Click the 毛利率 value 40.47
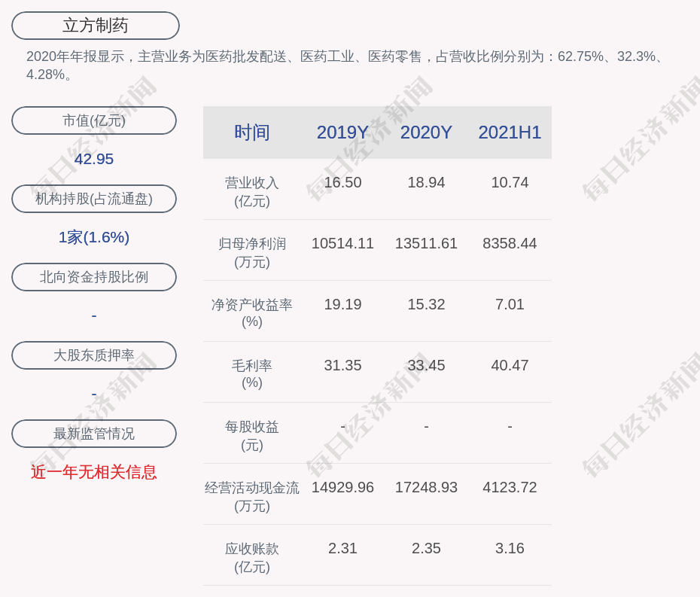 (x=510, y=365)
